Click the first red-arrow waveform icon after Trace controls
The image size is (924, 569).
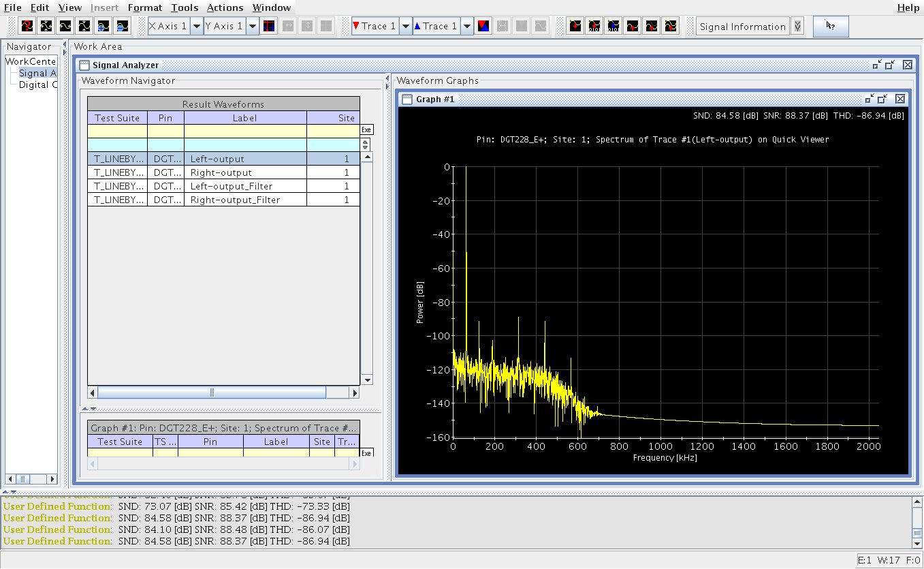click(575, 27)
